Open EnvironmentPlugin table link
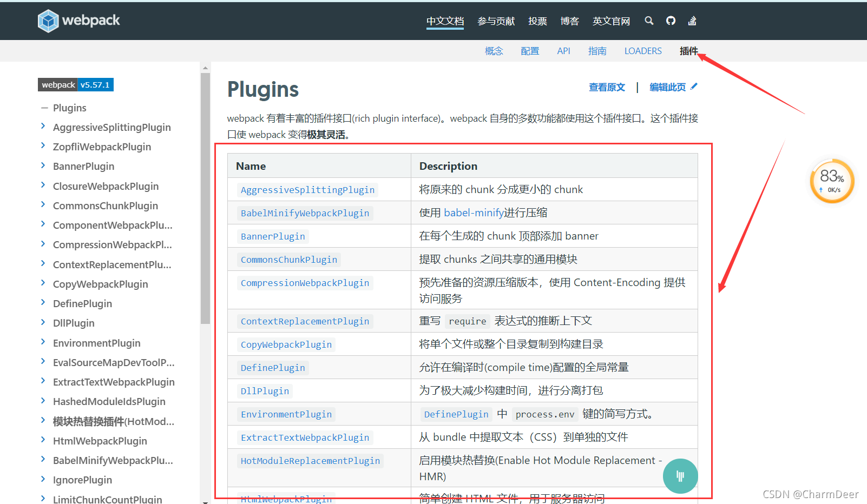 286,414
